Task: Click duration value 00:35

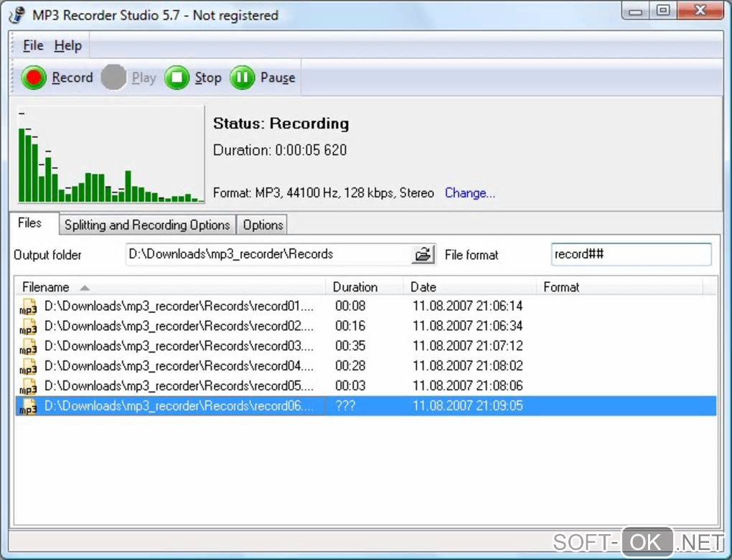Action: tap(350, 347)
